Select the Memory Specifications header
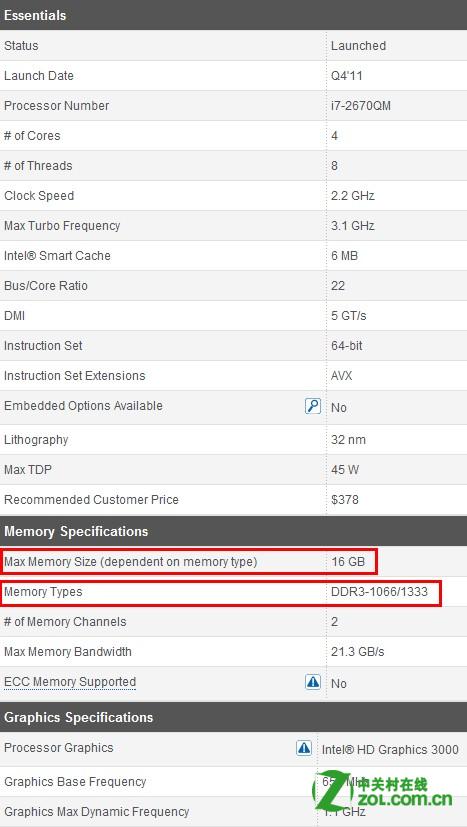The width and height of the screenshot is (467, 827). tap(76, 531)
